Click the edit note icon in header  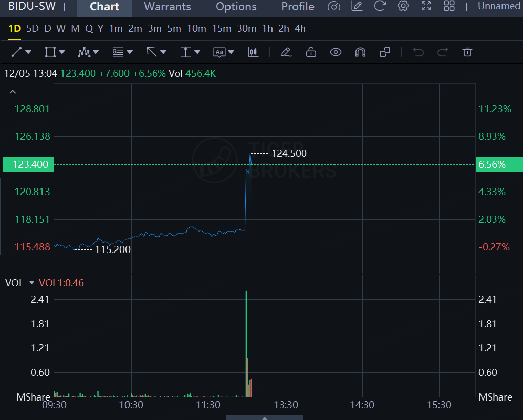(x=357, y=6)
